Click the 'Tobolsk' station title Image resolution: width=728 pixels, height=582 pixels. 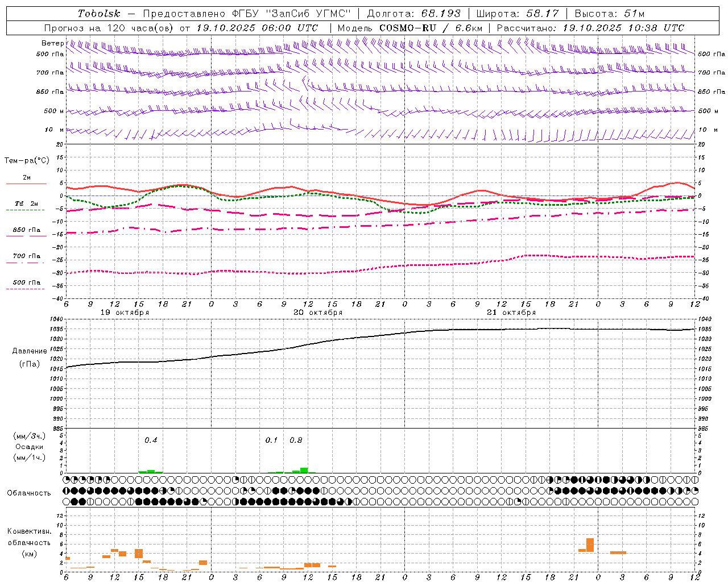point(99,14)
